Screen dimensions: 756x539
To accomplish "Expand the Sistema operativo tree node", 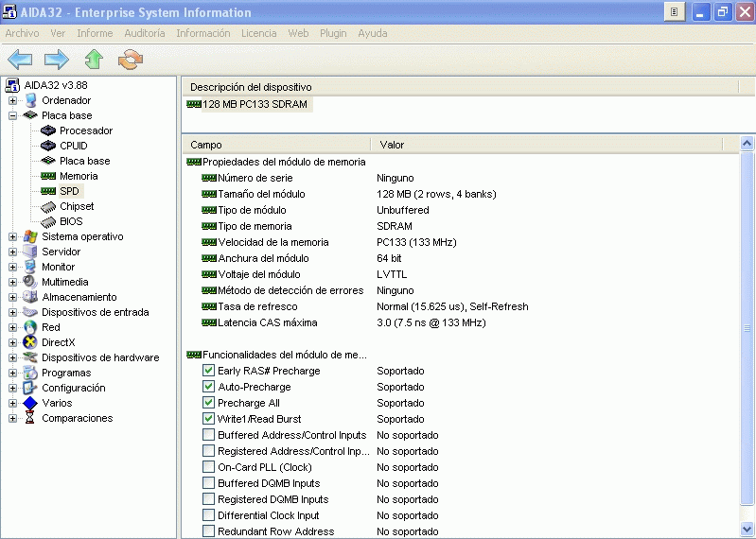I will [x=12, y=237].
